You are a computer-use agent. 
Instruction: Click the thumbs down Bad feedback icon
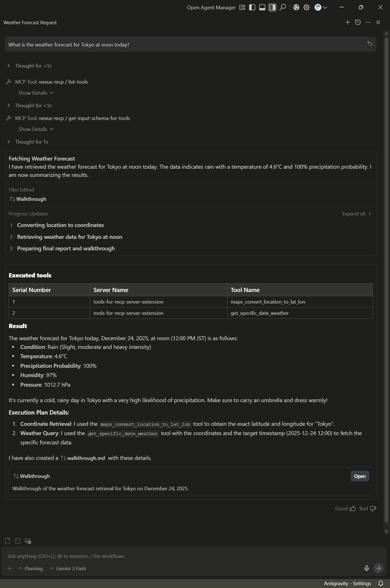[x=373, y=508]
